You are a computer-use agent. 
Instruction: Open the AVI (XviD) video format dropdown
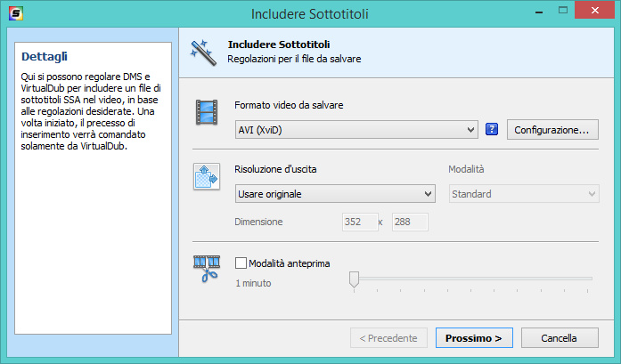[x=356, y=131]
